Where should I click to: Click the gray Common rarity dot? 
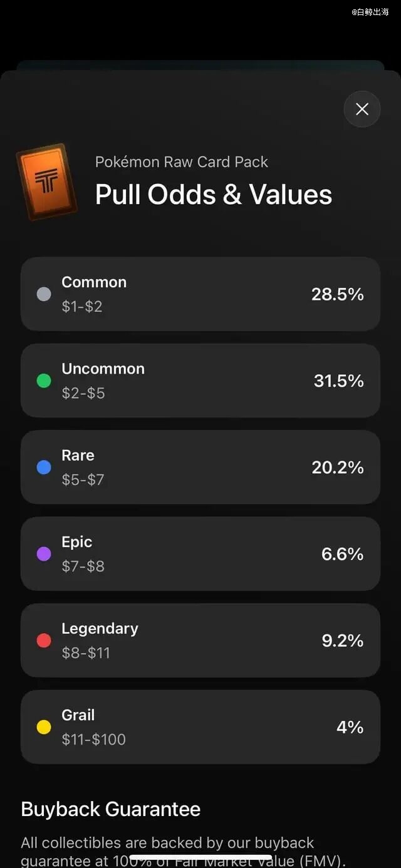(x=44, y=294)
